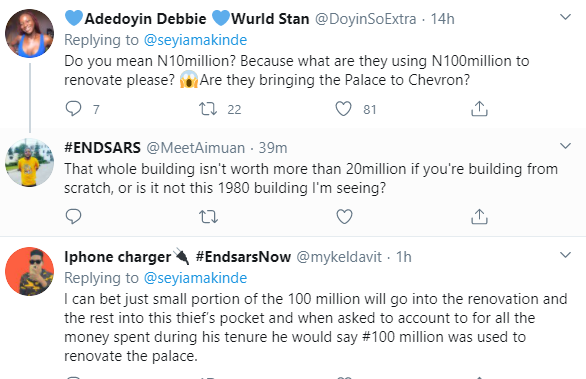Open the @MeetAimuan handle
Screen dimensions: 586x379
pyautogui.click(x=195, y=148)
